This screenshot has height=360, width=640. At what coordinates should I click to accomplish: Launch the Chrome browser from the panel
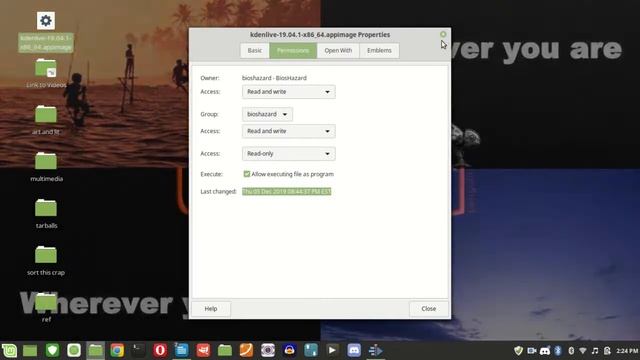(x=117, y=350)
